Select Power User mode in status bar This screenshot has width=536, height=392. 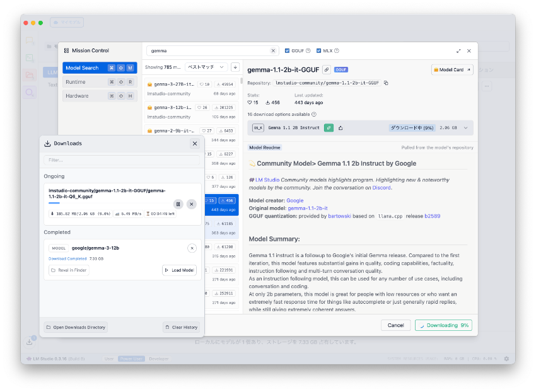[131, 359]
